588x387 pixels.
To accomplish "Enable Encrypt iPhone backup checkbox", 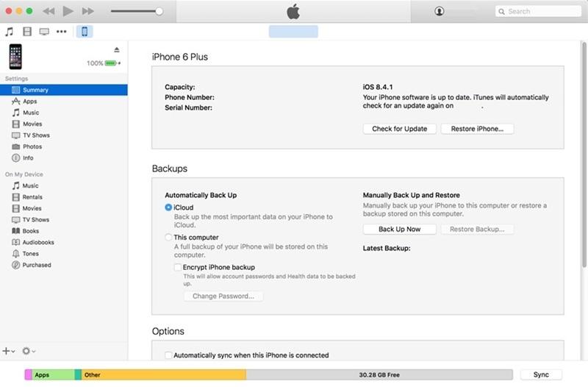I will tap(178, 267).
